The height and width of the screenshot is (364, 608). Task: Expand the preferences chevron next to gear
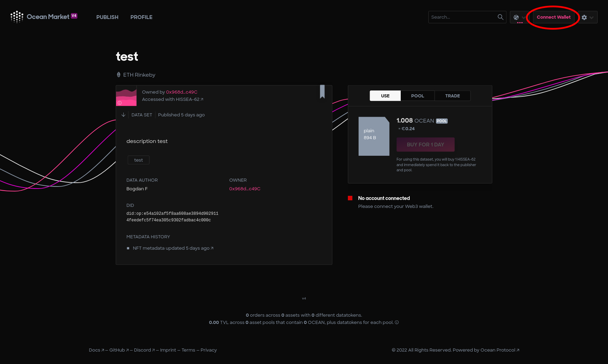pos(591,17)
